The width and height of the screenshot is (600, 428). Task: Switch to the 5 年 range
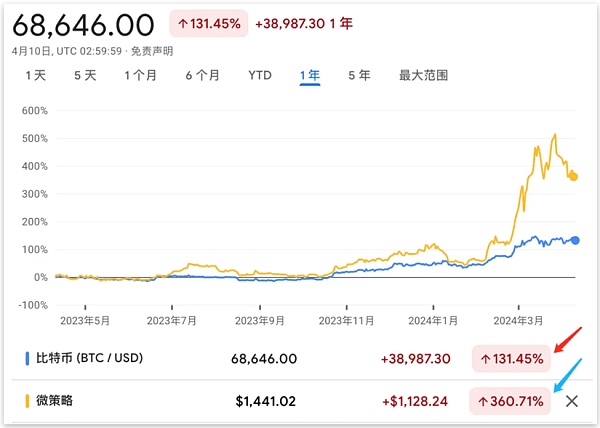359,75
